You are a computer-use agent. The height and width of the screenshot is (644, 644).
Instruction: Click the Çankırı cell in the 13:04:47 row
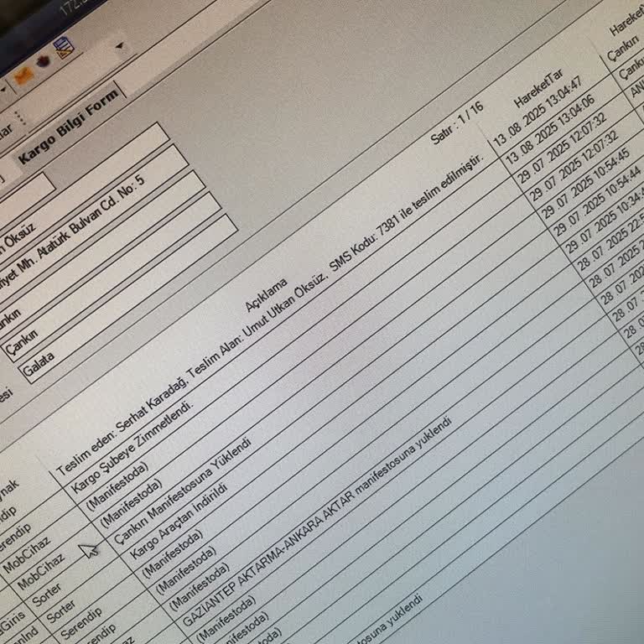[623, 49]
